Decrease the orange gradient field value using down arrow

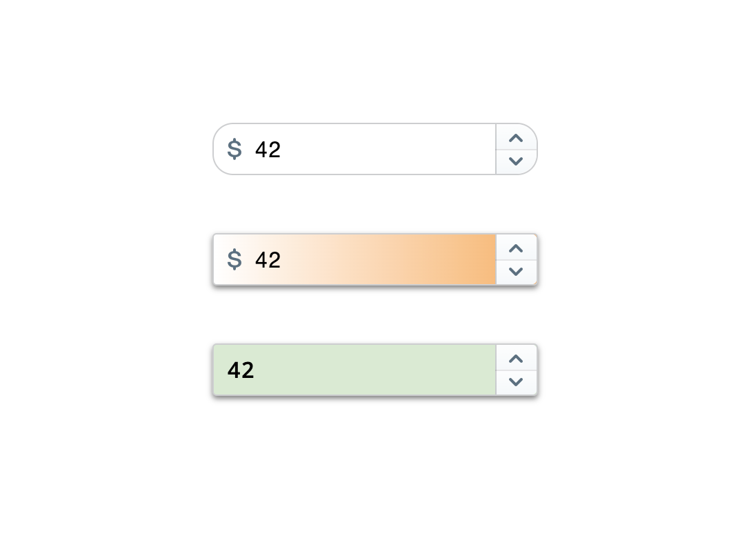pyautogui.click(x=517, y=272)
